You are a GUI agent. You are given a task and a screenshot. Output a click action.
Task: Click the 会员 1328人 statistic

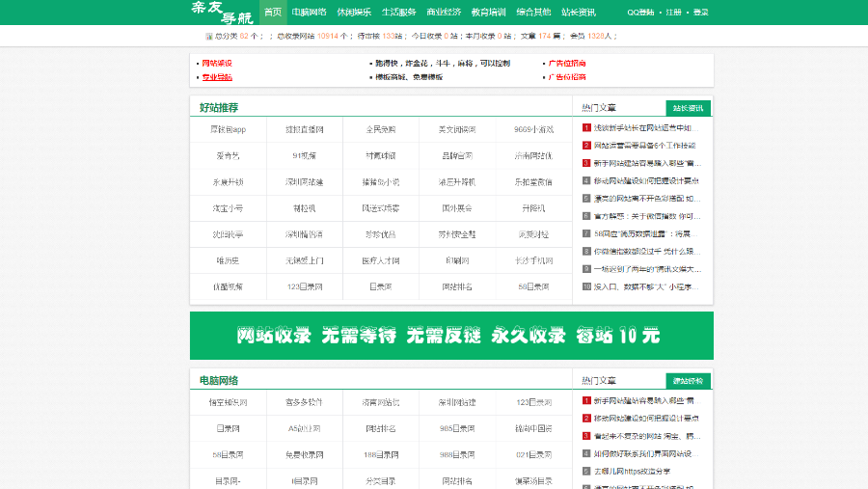point(590,36)
